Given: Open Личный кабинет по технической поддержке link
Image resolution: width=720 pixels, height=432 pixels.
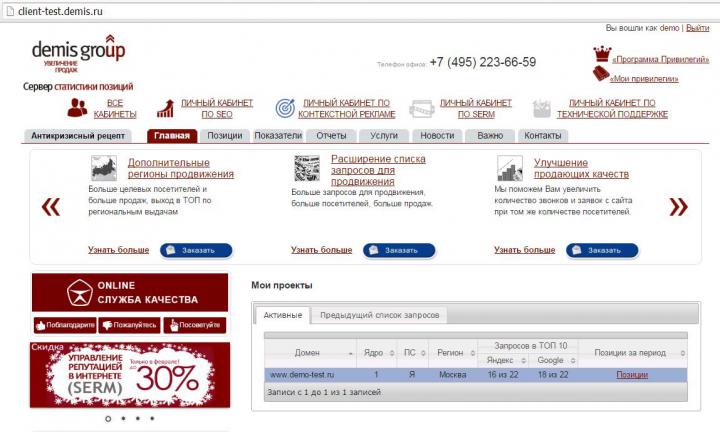Looking at the screenshot, I should click(612, 109).
